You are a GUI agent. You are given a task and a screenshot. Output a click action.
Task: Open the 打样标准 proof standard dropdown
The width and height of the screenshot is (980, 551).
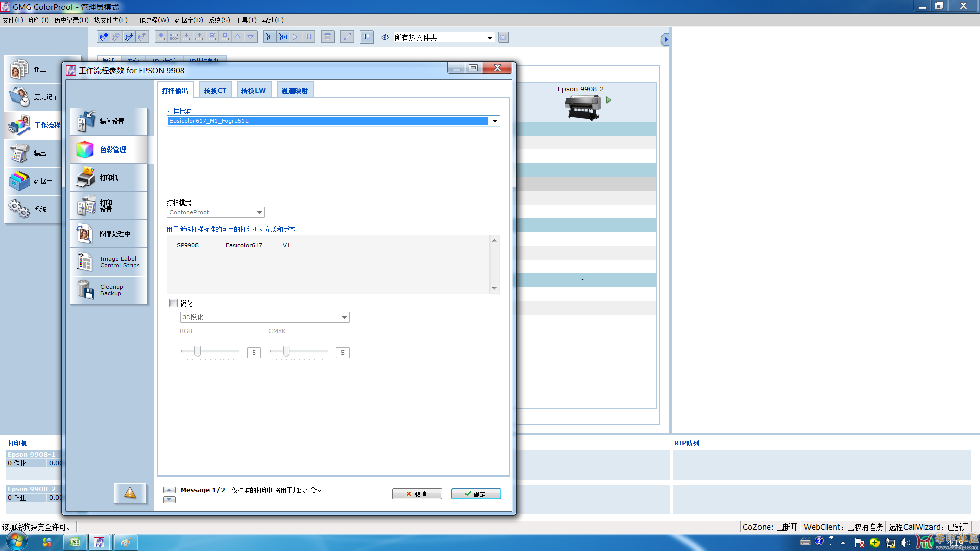495,121
